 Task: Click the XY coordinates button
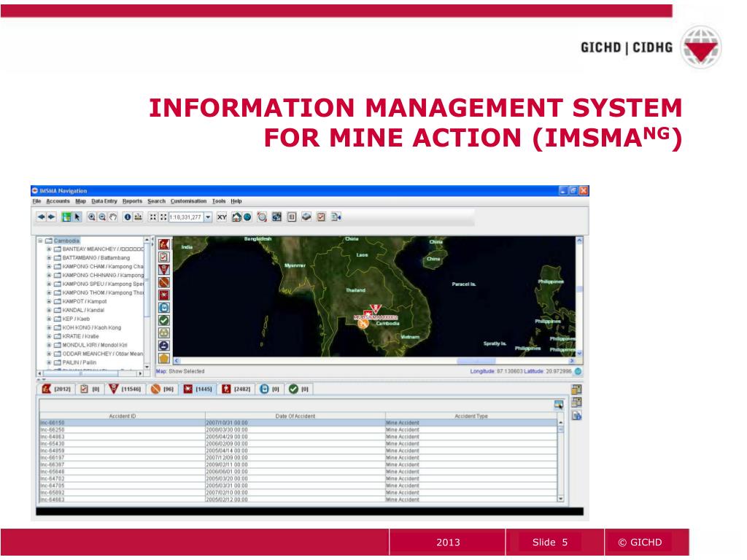click(222, 217)
